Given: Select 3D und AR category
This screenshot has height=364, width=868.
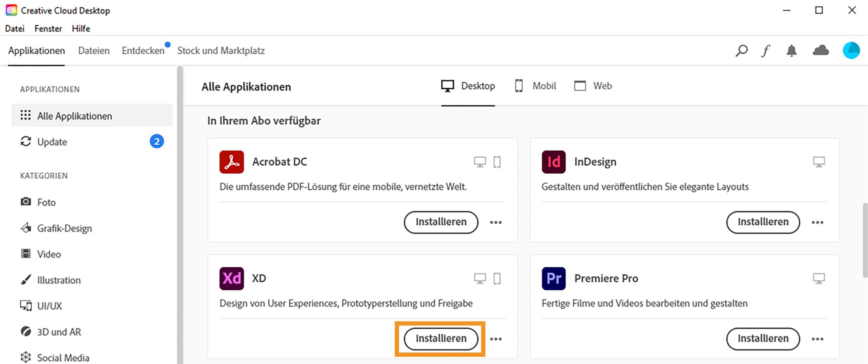Looking at the screenshot, I should (92, 332).
